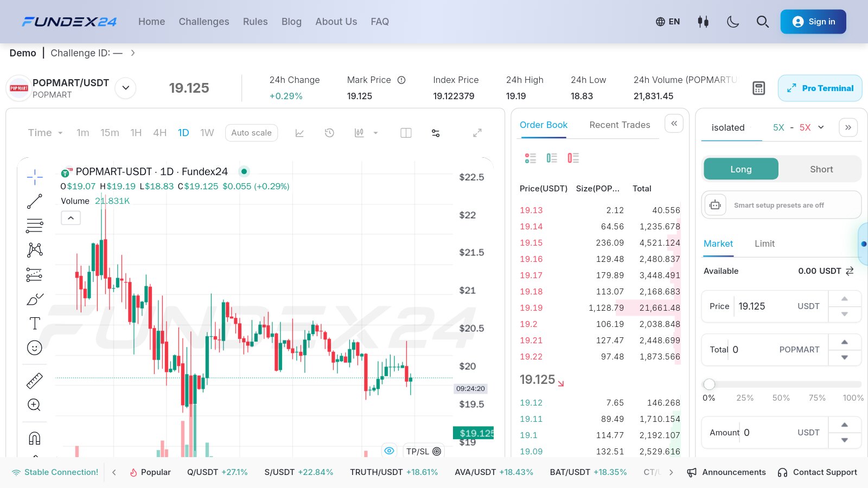Image resolution: width=868 pixels, height=488 pixels.
Task: Toggle the magnet snap mode
Action: tap(35, 438)
